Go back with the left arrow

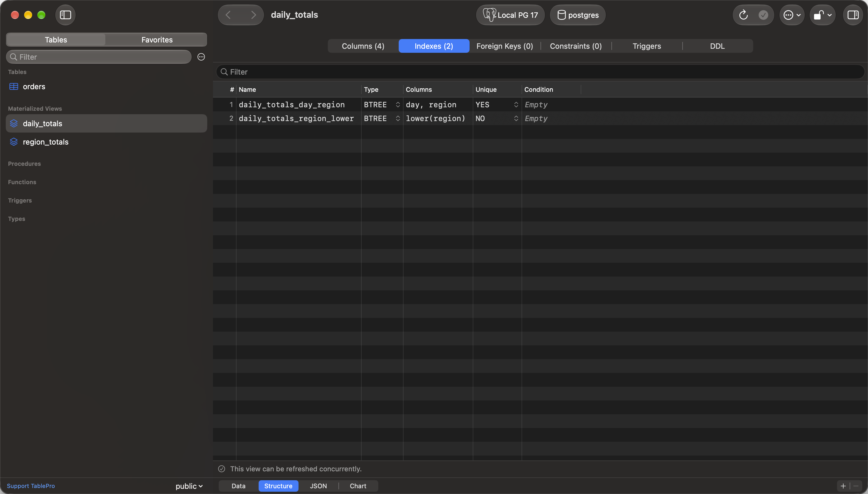(228, 15)
